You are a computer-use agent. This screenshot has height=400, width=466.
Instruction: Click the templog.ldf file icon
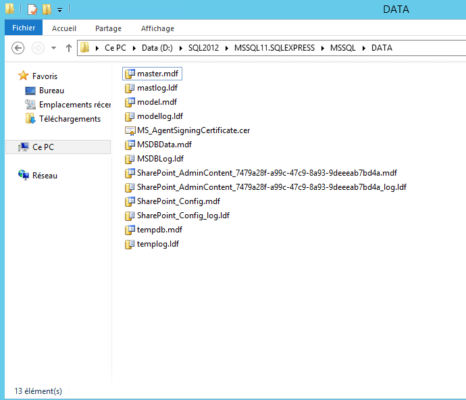(x=130, y=244)
